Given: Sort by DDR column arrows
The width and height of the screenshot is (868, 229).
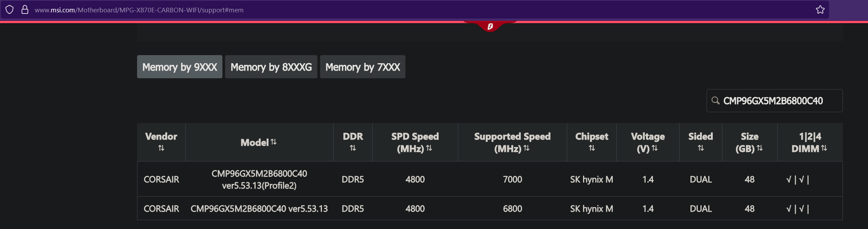Looking at the screenshot, I should coord(353,148).
